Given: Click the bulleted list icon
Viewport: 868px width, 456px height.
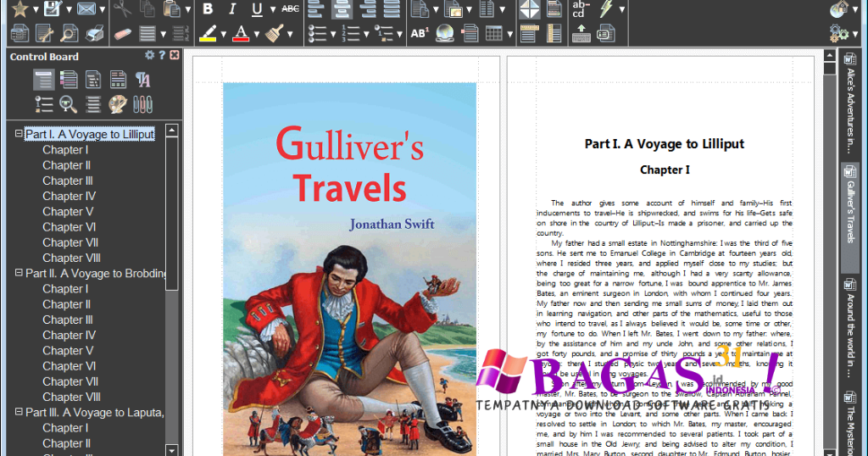Looking at the screenshot, I should pos(317,34).
